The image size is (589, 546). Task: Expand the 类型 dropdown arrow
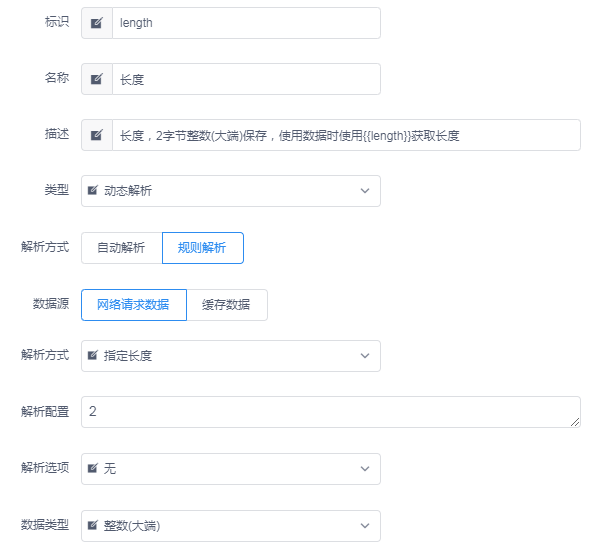(365, 191)
